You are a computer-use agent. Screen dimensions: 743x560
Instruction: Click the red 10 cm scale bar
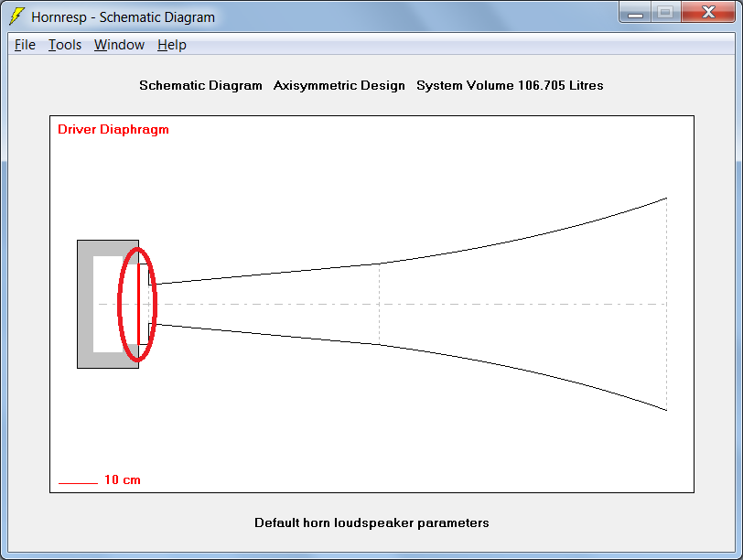78,483
